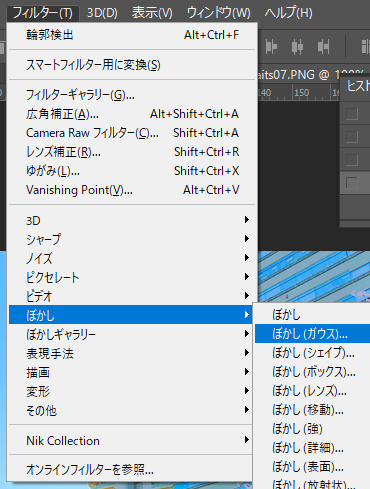Expand the ビデオ submenu
The width and height of the screenshot is (370, 489).
(x=132, y=296)
